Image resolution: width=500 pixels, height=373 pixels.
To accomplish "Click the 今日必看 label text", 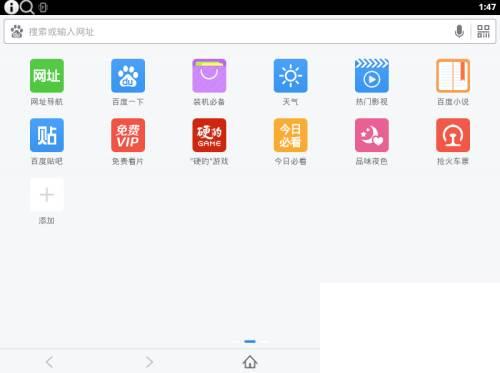I will point(290,161).
